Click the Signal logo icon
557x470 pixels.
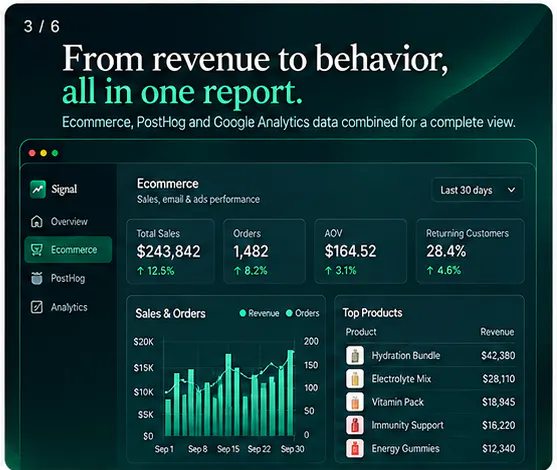(38, 189)
